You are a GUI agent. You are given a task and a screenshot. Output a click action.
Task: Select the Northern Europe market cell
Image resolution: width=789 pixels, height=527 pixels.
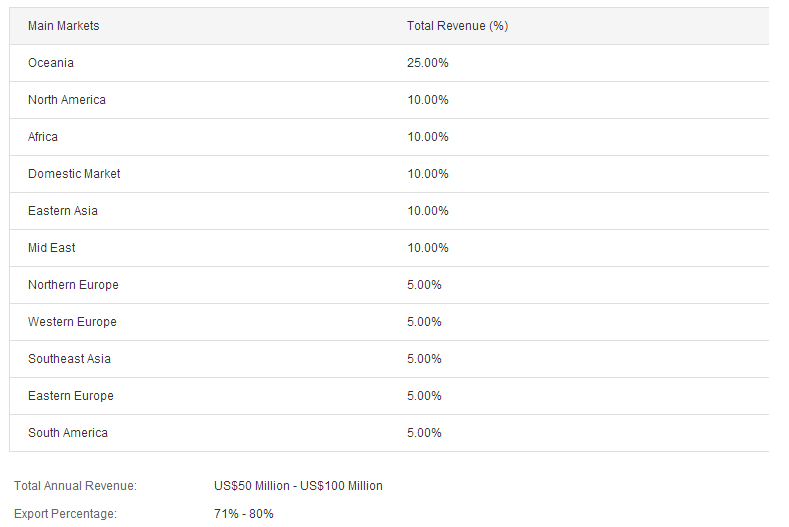73,285
